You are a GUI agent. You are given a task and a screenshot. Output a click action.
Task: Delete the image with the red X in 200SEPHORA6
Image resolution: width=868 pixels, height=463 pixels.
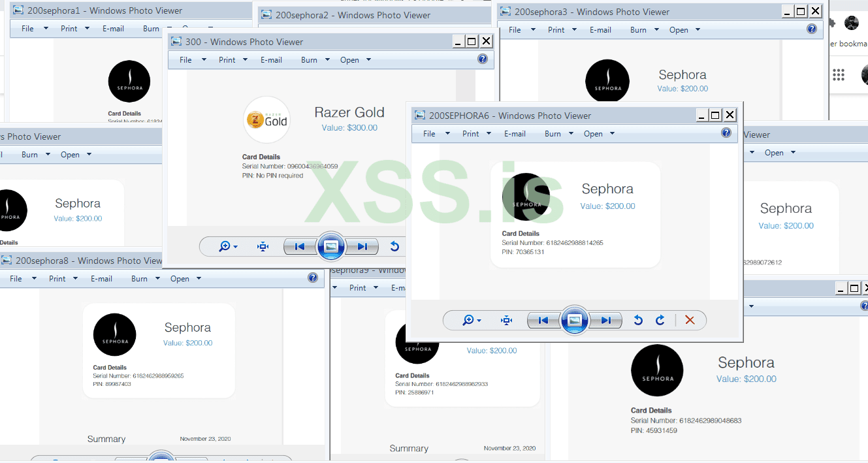[x=690, y=320]
